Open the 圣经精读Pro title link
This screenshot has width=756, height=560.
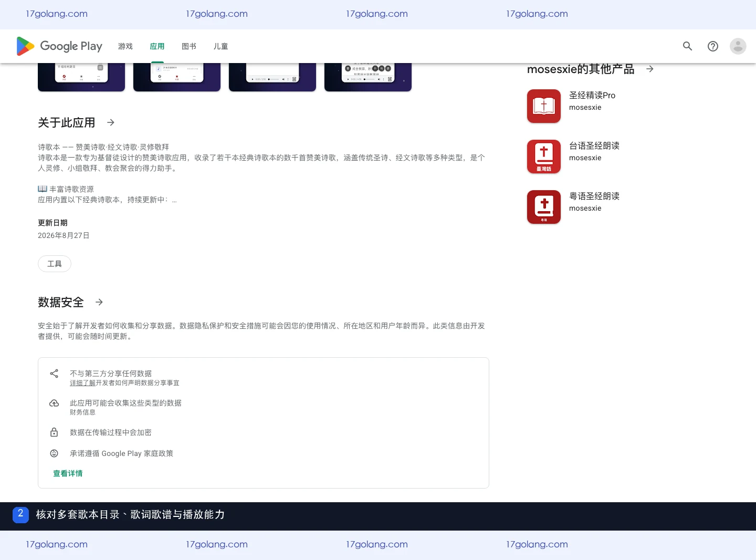click(592, 95)
